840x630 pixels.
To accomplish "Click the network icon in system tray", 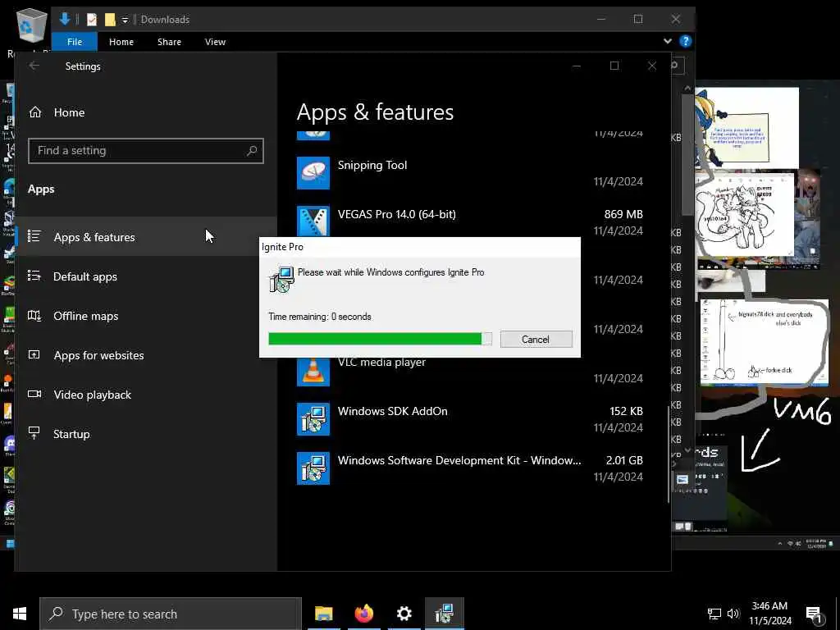I will pyautogui.click(x=714, y=614).
